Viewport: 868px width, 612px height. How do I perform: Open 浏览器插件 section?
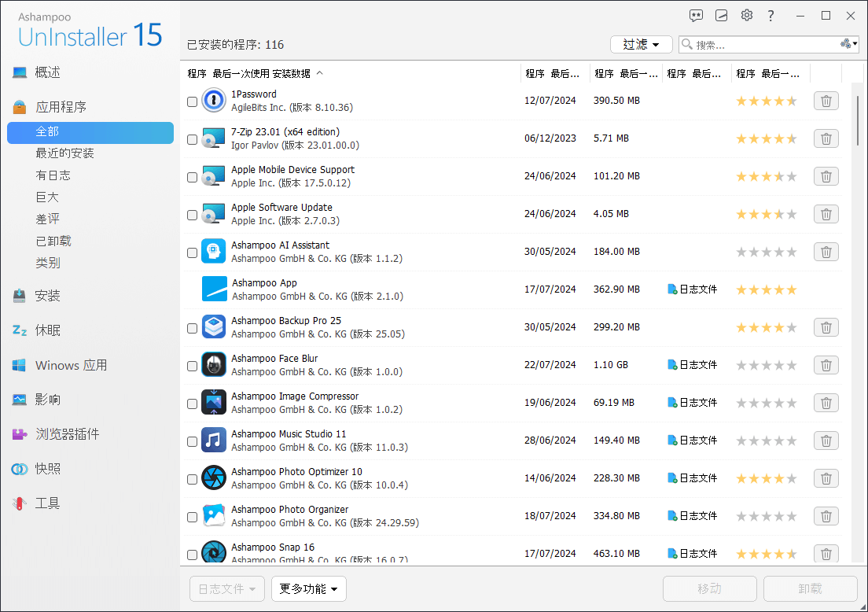56,434
